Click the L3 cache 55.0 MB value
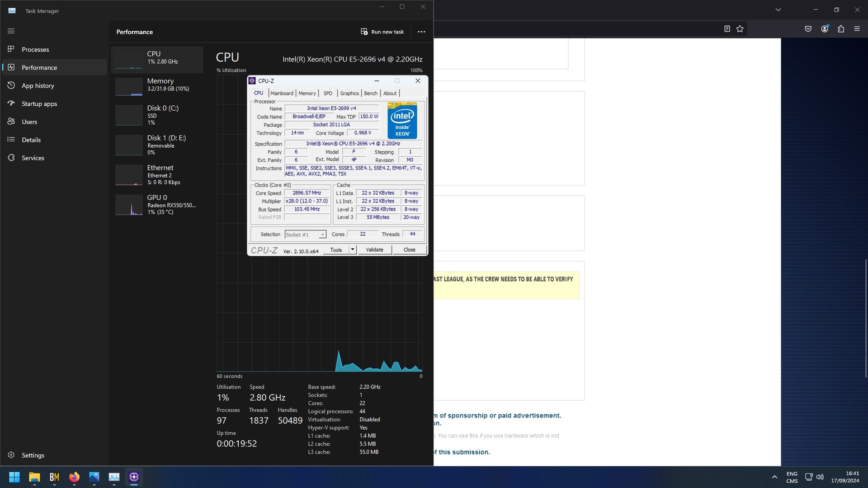This screenshot has height=488, width=868. pos(369,452)
